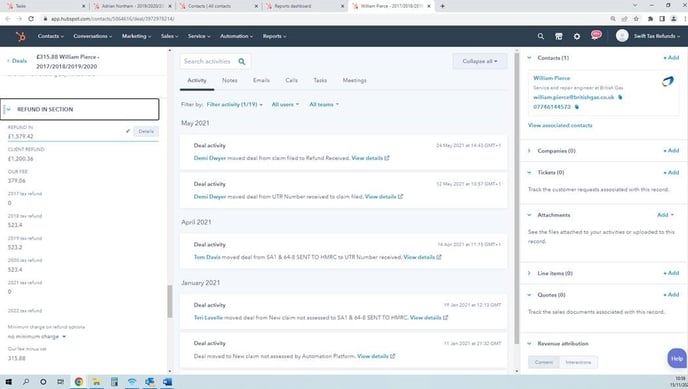Image resolution: width=688 pixels, height=389 pixels.
Task: Click the British Gas company logo
Action: tap(667, 81)
